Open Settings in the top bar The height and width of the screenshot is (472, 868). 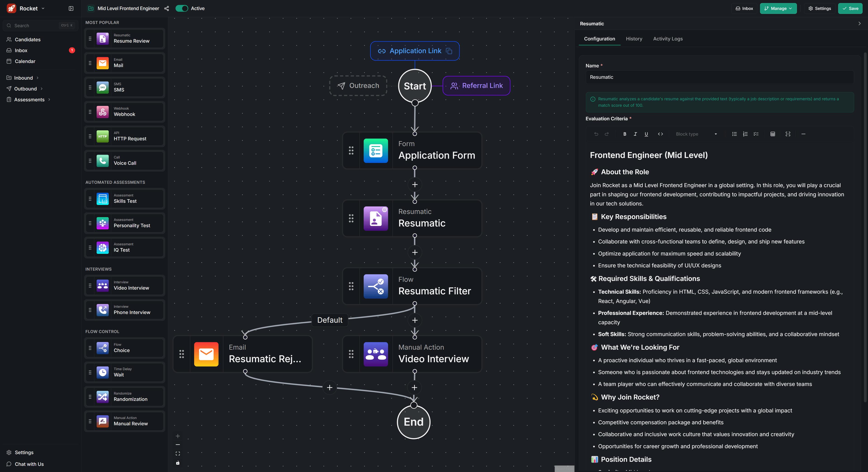click(819, 8)
